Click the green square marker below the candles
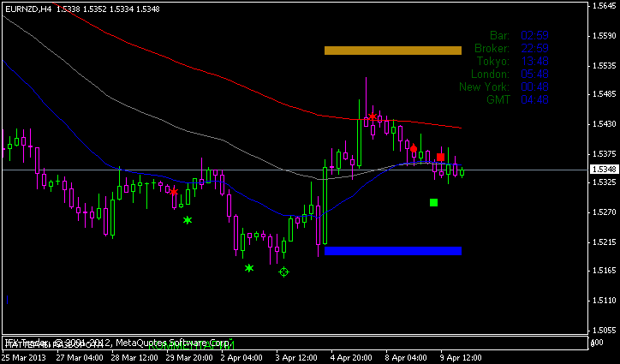The width and height of the screenshot is (620, 364). [x=433, y=202]
